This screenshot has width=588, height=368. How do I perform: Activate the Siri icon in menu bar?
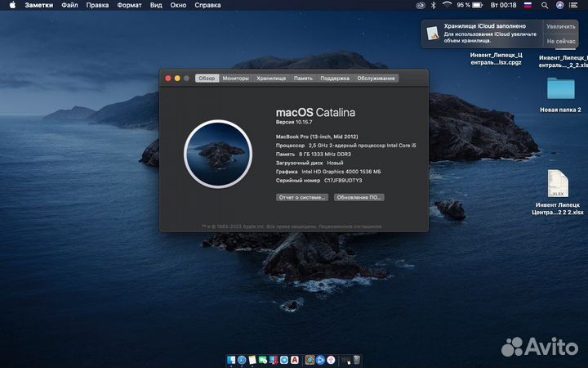pos(559,5)
